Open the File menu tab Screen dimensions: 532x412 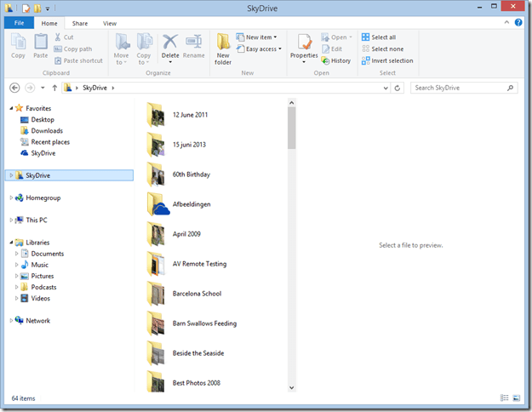pyautogui.click(x=19, y=23)
